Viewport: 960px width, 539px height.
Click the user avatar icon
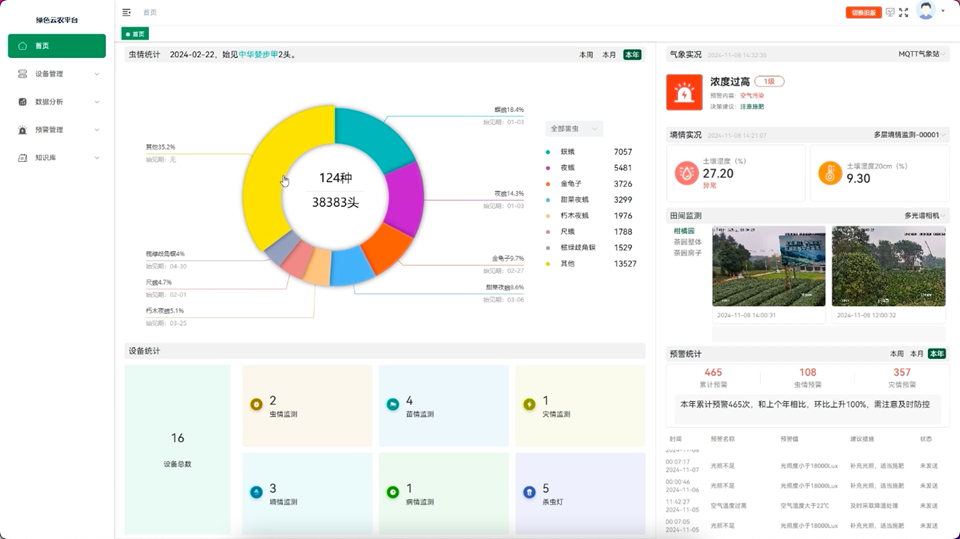click(926, 11)
